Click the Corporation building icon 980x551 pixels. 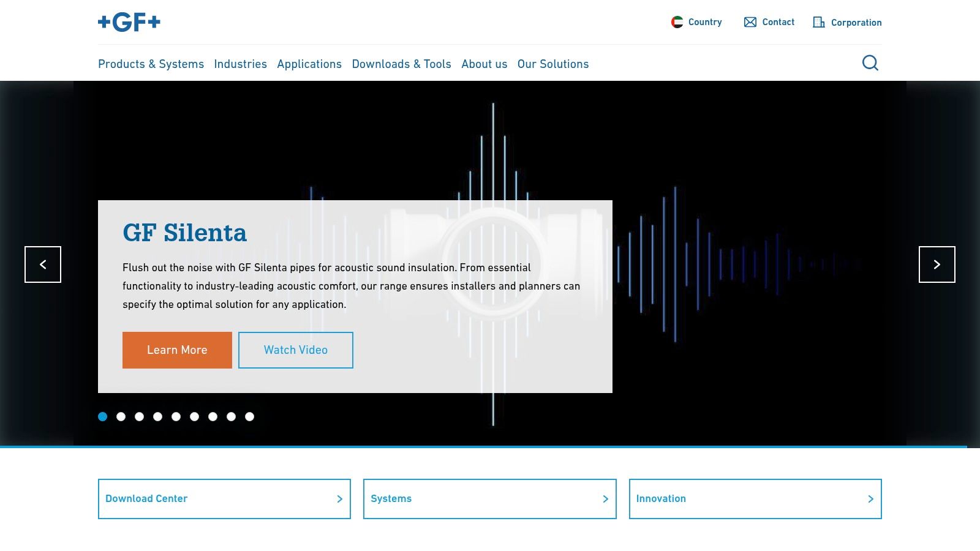click(818, 23)
